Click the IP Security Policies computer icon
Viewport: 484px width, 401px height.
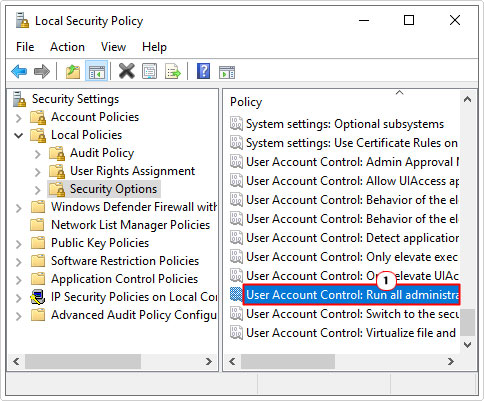[38, 297]
